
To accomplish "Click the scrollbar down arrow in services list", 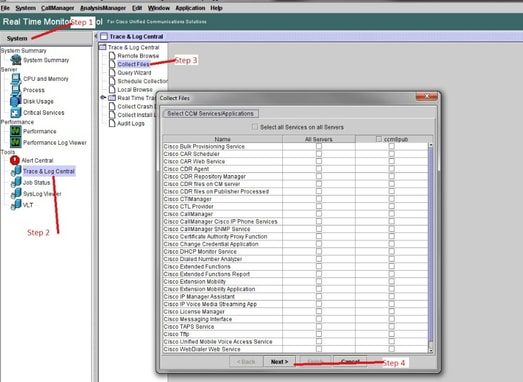I will pyautogui.click(x=430, y=350).
